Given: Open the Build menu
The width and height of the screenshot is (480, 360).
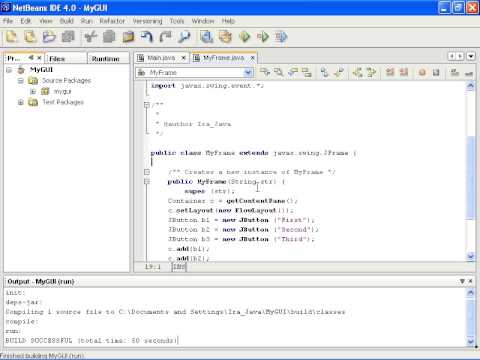Looking at the screenshot, I should [x=66, y=21].
